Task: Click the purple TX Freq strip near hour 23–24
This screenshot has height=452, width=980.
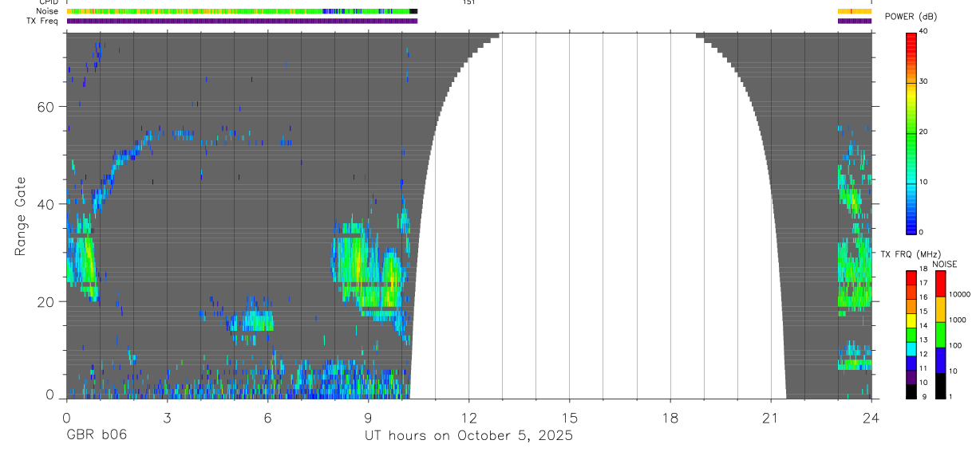Action: (855, 21)
